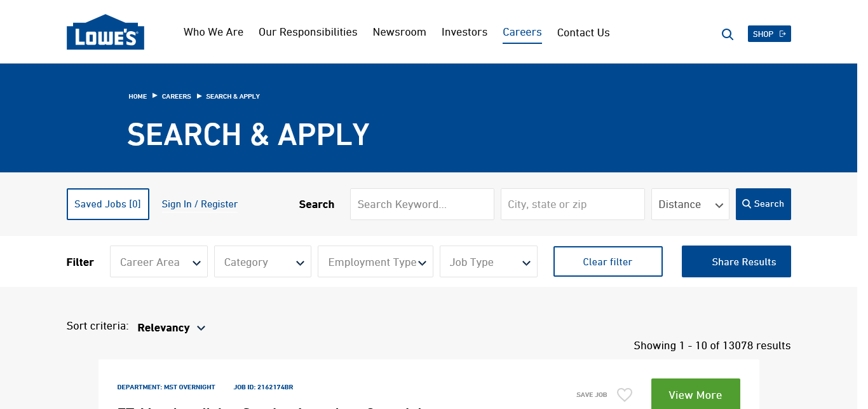Viewport: 868px width, 409px height.
Task: Click the Lowe's logo
Action: pyautogui.click(x=105, y=32)
